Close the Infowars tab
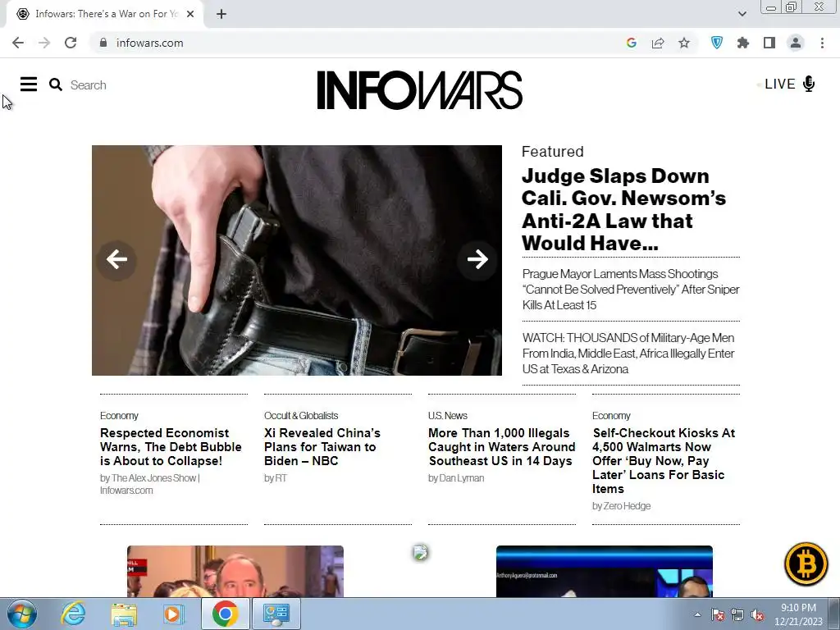The height and width of the screenshot is (630, 840). [x=190, y=15]
